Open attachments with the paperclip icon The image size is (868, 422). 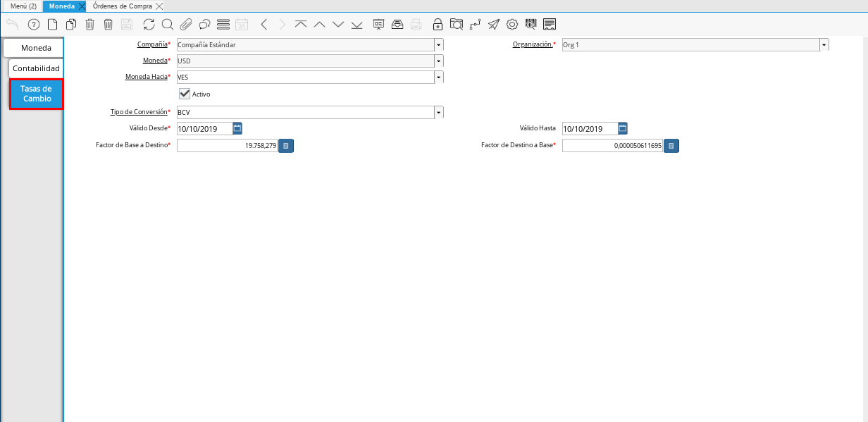click(x=186, y=24)
